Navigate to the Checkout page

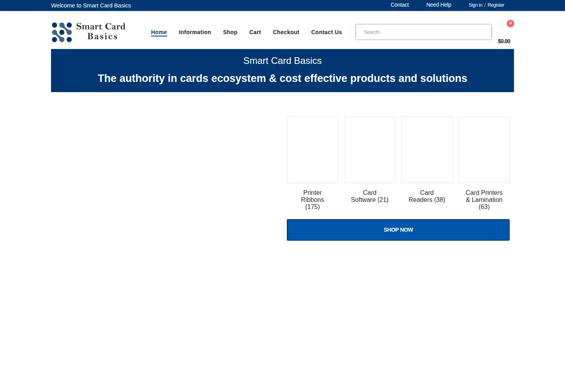click(286, 32)
